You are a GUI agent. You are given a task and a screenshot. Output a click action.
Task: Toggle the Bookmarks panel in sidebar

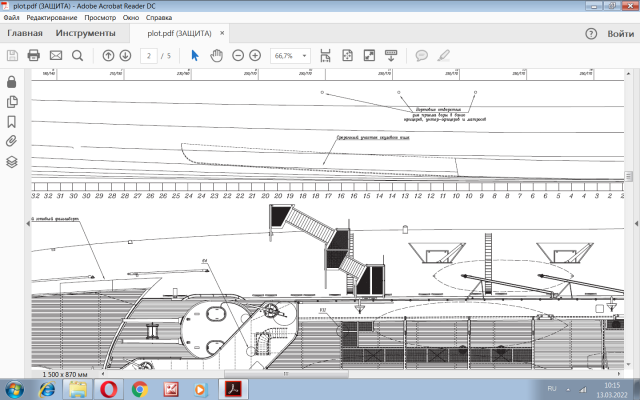click(x=12, y=121)
